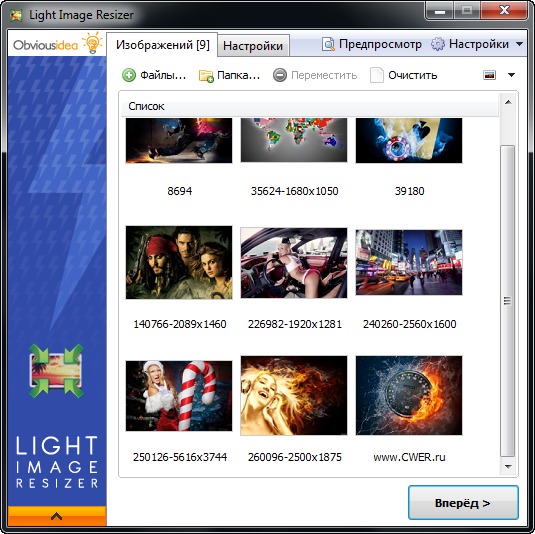The width and height of the screenshot is (535, 534).
Task: Collapse the sidebar with the orange chevron
Action: click(x=57, y=516)
